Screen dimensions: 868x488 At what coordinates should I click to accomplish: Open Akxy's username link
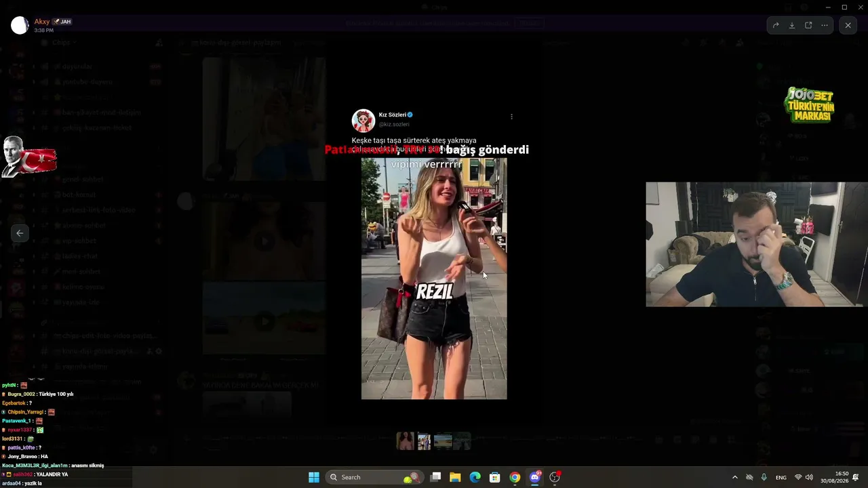[42, 22]
